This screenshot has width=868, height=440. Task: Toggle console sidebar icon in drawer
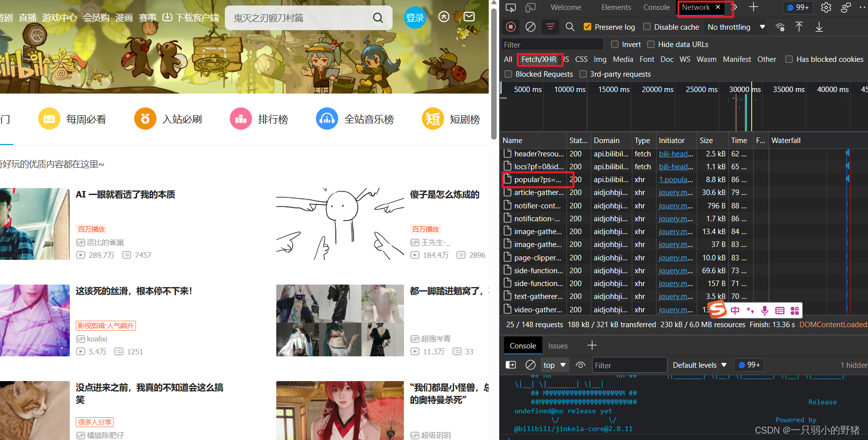511,365
